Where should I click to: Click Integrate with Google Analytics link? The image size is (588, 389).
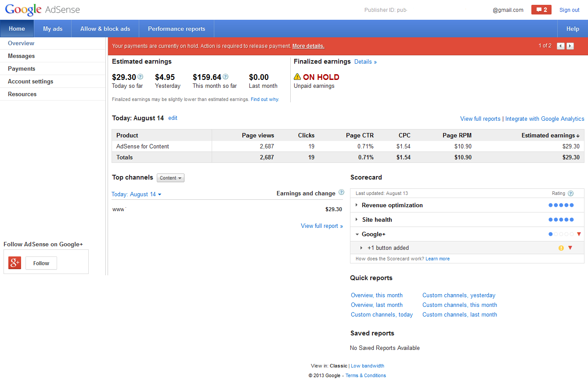pyautogui.click(x=545, y=119)
